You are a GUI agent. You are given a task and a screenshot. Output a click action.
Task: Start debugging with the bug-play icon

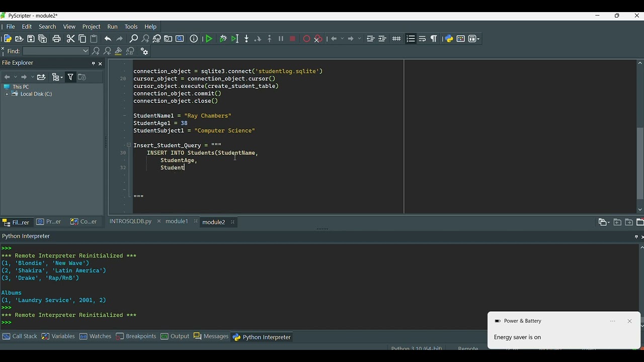(223, 39)
